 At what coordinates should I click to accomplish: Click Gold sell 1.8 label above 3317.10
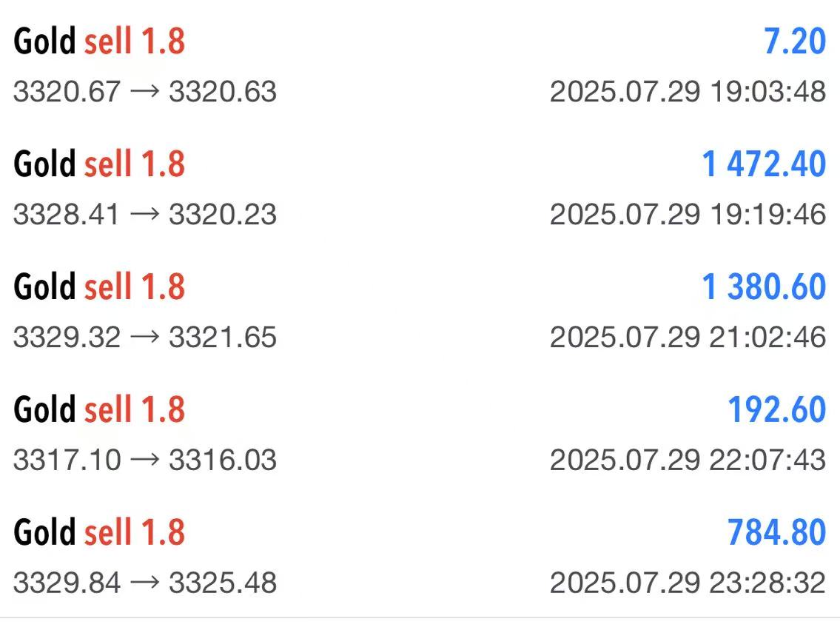point(99,410)
